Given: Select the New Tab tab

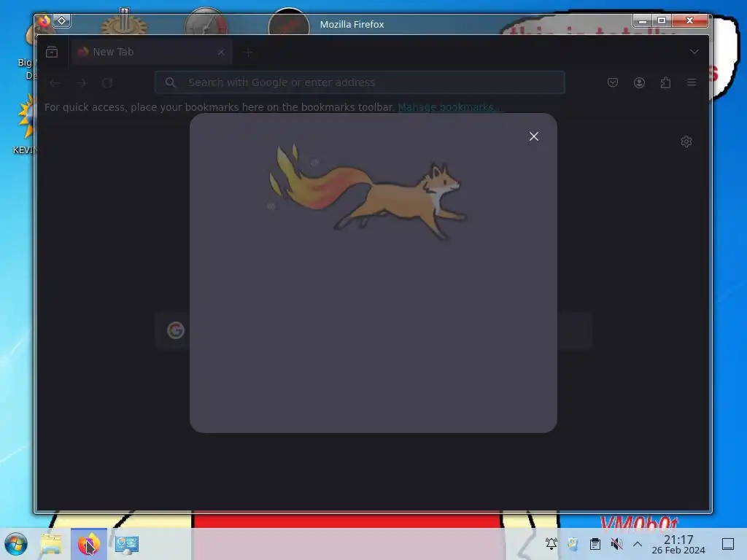Looking at the screenshot, I should coord(152,52).
